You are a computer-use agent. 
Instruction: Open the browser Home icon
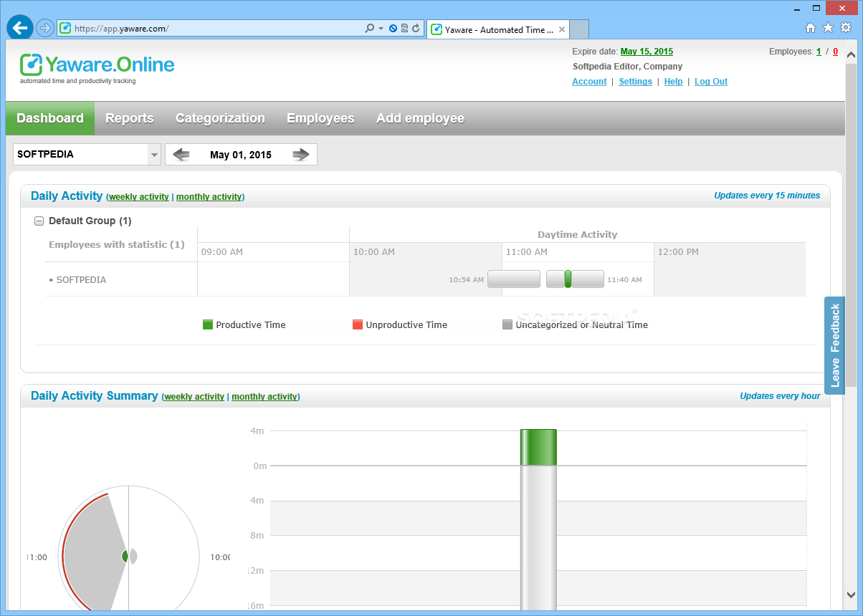811,28
